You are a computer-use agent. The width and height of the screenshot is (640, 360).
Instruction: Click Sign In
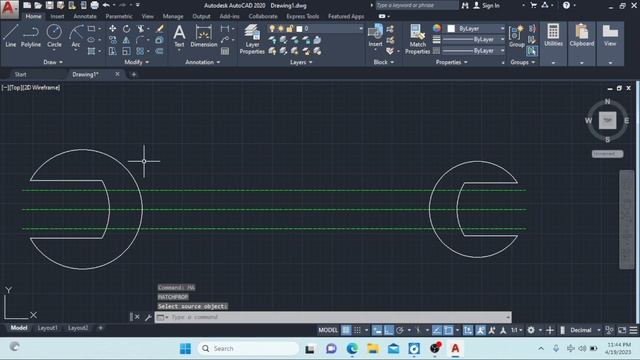coord(487,5)
